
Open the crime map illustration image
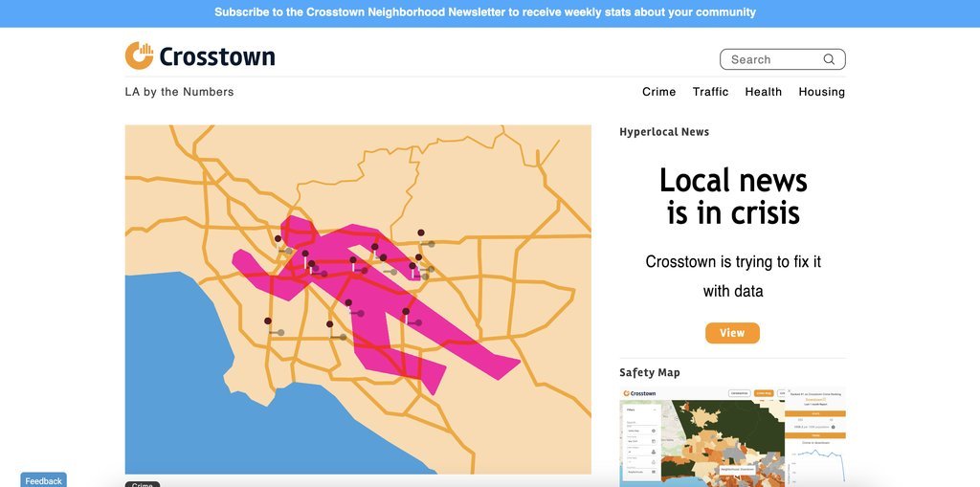coord(358,299)
